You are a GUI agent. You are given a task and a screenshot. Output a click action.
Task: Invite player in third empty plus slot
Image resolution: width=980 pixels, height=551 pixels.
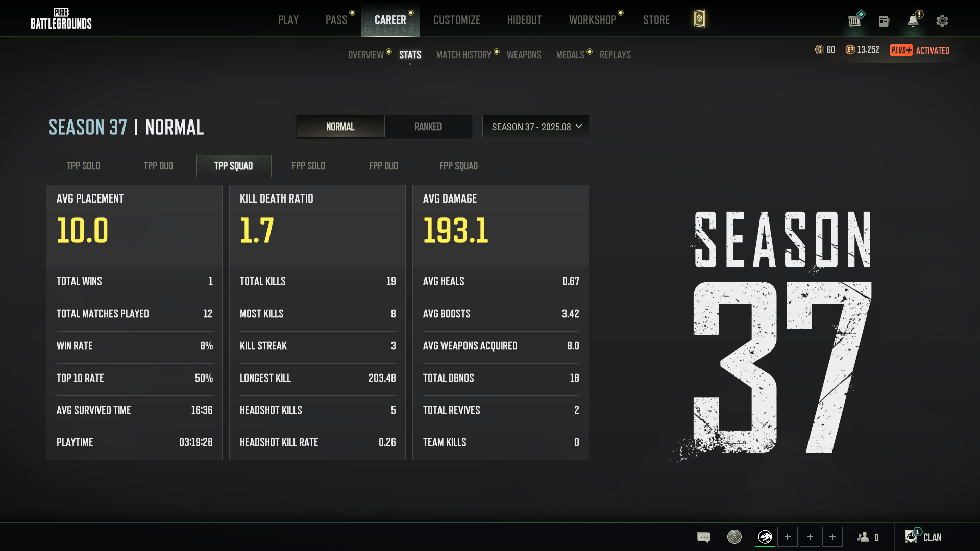pos(832,537)
